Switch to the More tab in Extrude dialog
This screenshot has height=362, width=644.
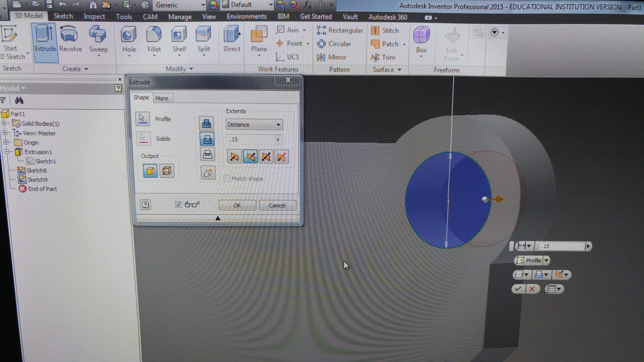point(162,98)
